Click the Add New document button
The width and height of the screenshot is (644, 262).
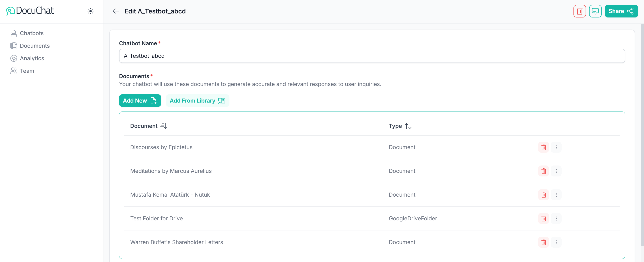click(x=140, y=101)
